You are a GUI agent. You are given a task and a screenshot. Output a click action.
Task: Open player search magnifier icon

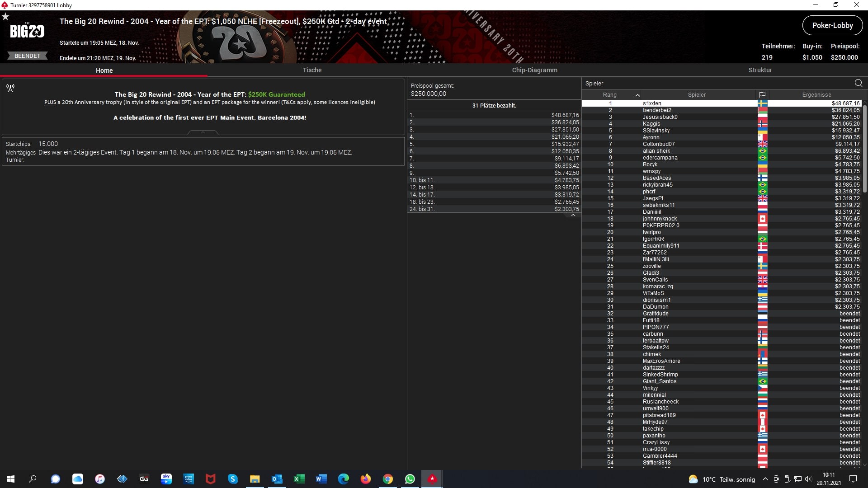tap(859, 83)
